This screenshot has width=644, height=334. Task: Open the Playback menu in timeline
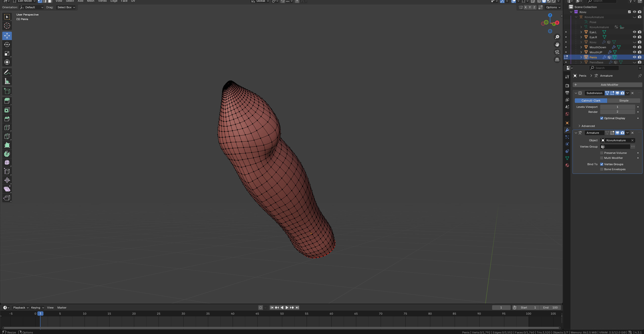pos(21,308)
